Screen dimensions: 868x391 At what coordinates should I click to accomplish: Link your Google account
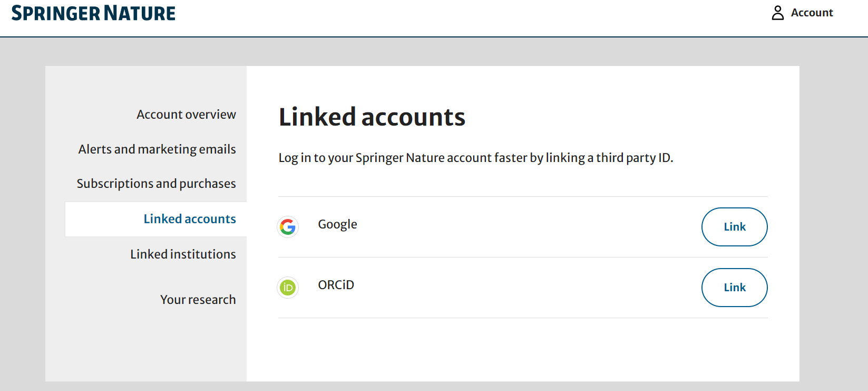[x=734, y=227]
